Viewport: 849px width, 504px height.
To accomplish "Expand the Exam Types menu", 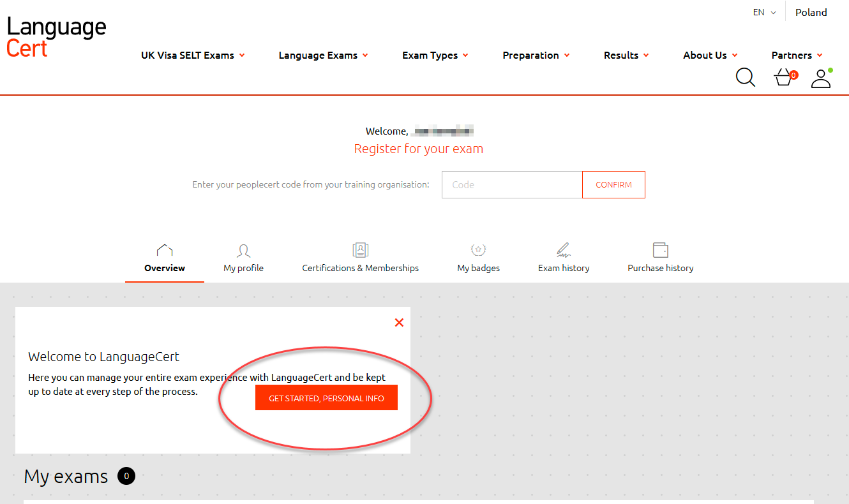I will (435, 56).
